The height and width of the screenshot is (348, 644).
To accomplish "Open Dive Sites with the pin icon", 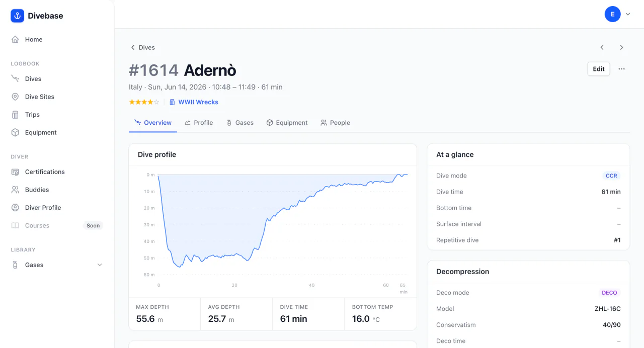I will coord(15,97).
